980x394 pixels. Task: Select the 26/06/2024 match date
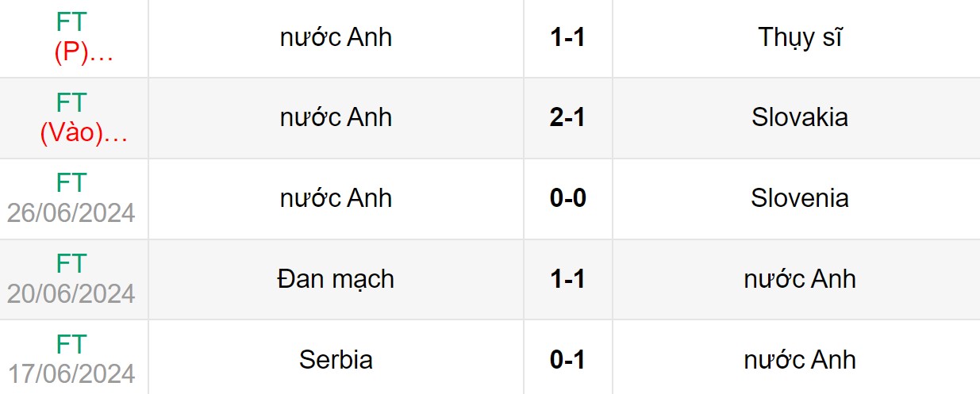(x=71, y=213)
